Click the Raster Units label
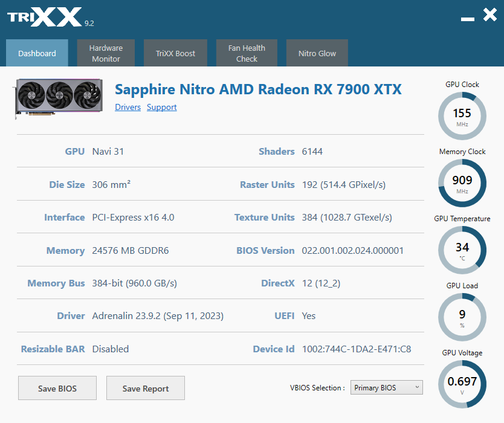 tap(268, 185)
